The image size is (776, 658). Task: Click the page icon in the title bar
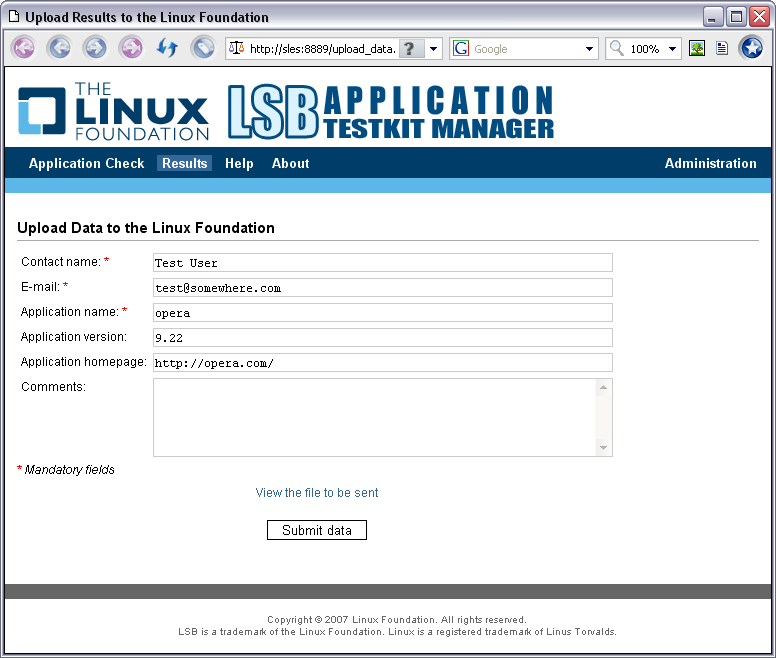[14, 17]
